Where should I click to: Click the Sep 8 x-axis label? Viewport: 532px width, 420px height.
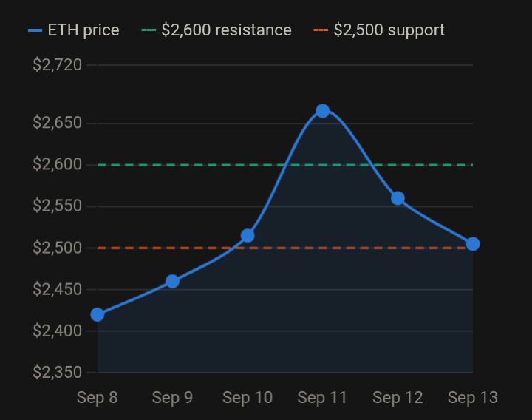[x=98, y=398]
